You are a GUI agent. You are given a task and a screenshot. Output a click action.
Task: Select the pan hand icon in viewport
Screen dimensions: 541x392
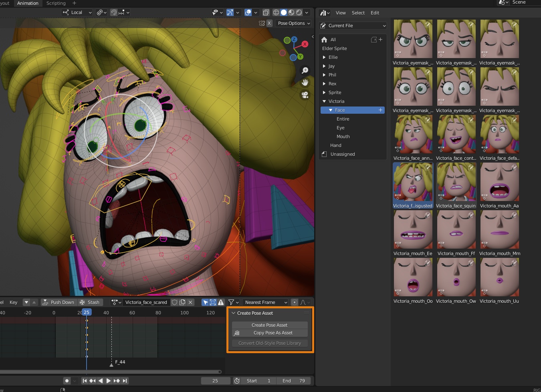305,82
